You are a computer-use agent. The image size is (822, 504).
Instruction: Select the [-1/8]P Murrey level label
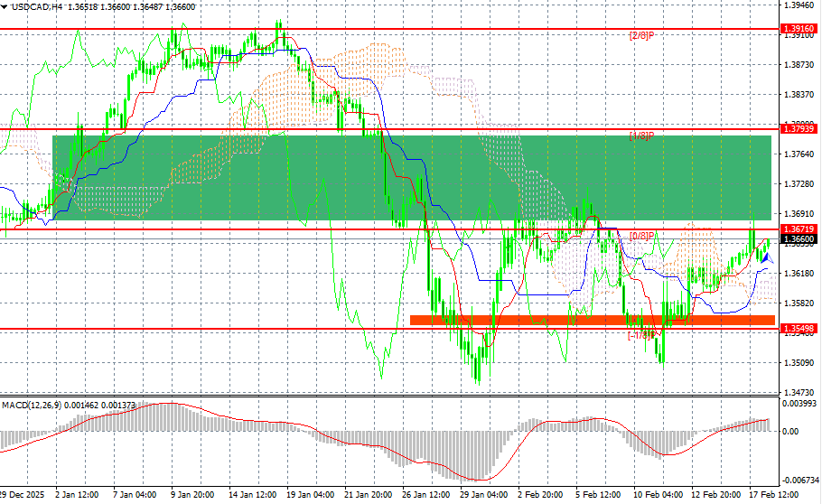[641, 335]
